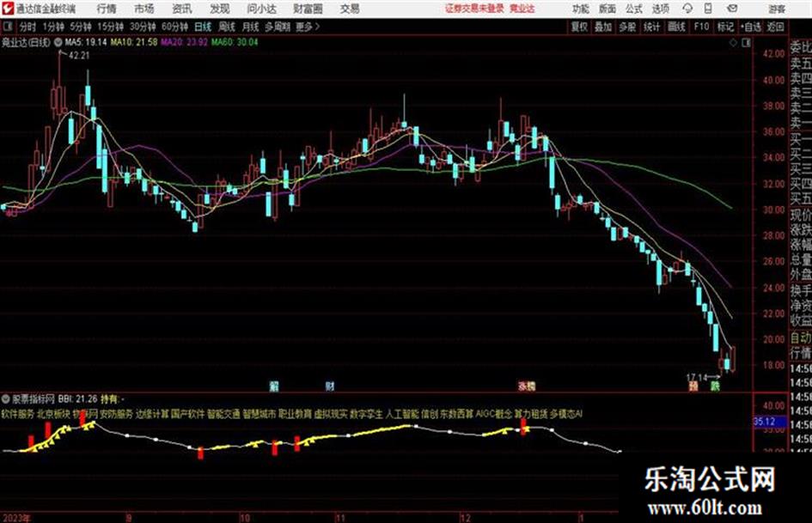812x523 pixels.
Task: Select the 日线 daily chart tab
Action: (x=203, y=27)
